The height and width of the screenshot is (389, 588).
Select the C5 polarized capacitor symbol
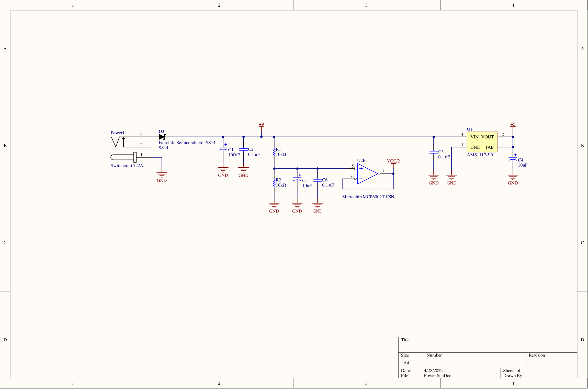[x=297, y=179]
